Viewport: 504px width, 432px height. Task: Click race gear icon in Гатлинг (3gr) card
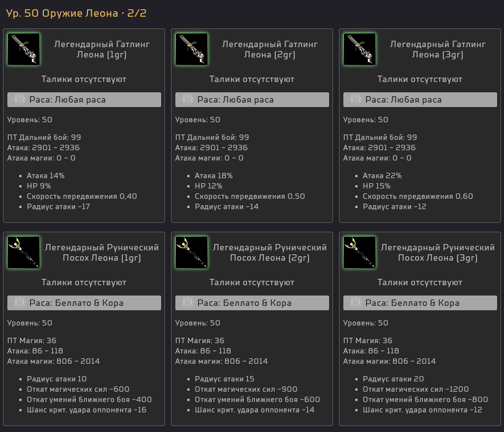pos(356,99)
